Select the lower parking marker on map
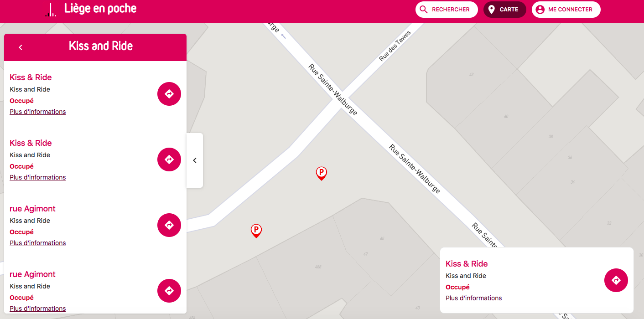 256,231
